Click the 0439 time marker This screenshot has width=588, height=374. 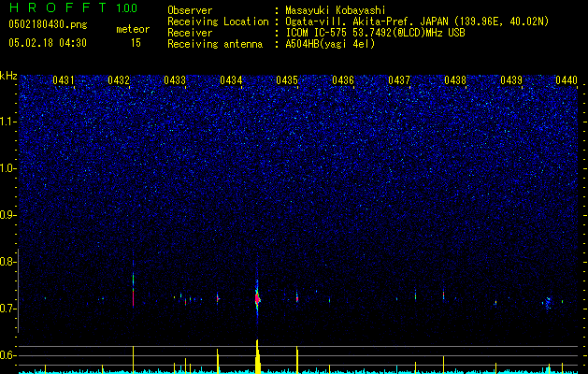pos(511,80)
